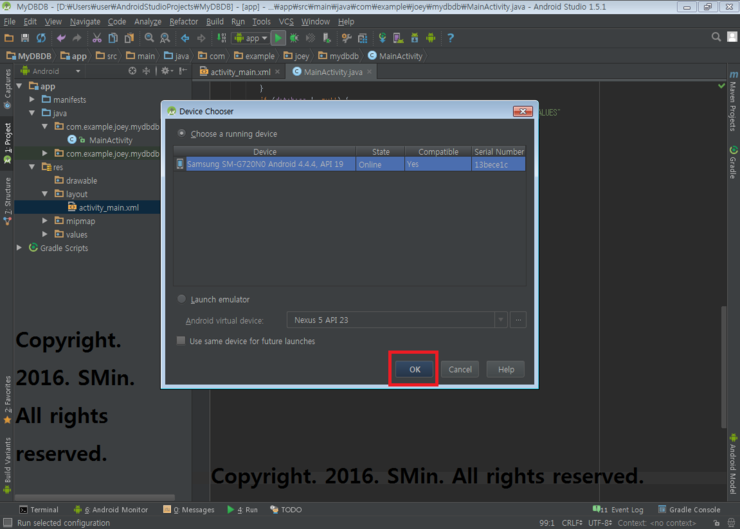Click the Copy icon in the toolbar
Screen dimensions: 740x529
tap(113, 38)
